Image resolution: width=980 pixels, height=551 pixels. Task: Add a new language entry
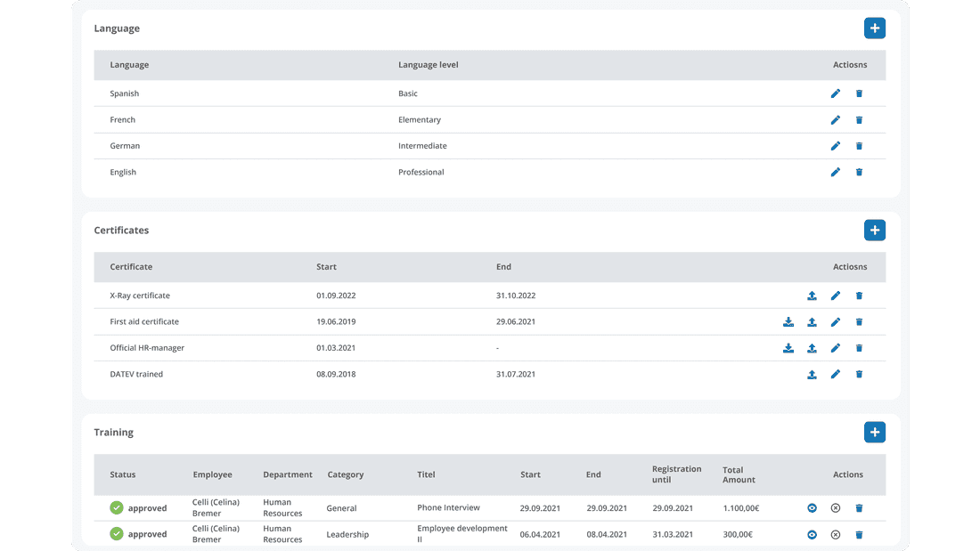[x=875, y=28]
